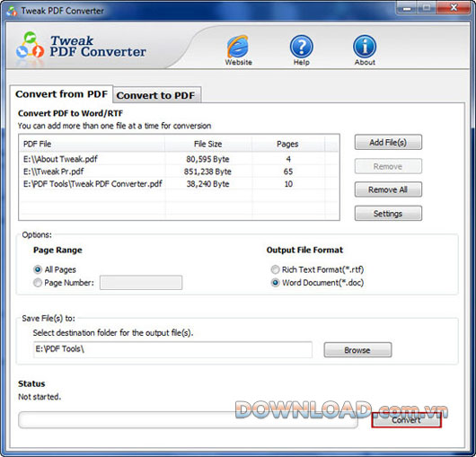The image size is (476, 457).
Task: Click the destination folder path field
Action: pos(172,349)
